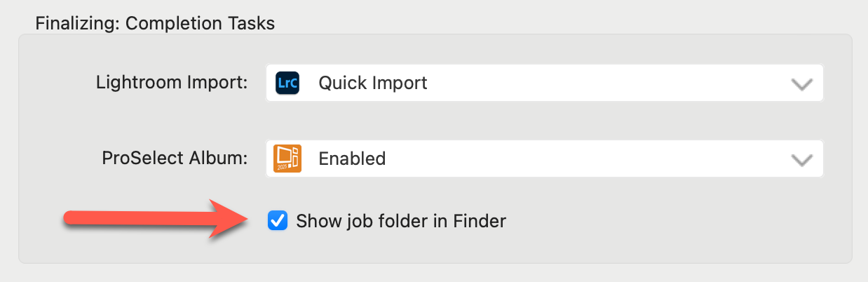Select the "Quick Import" text in the field

(x=373, y=83)
